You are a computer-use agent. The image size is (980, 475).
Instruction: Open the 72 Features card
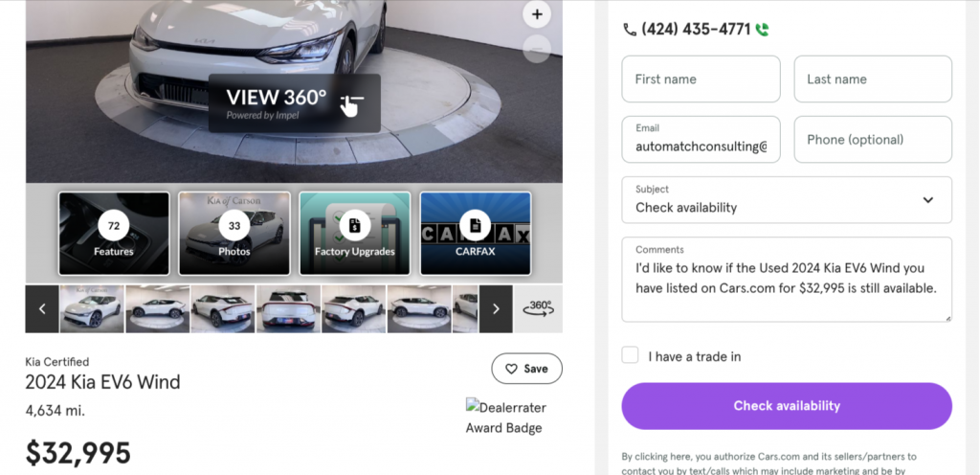(x=114, y=233)
